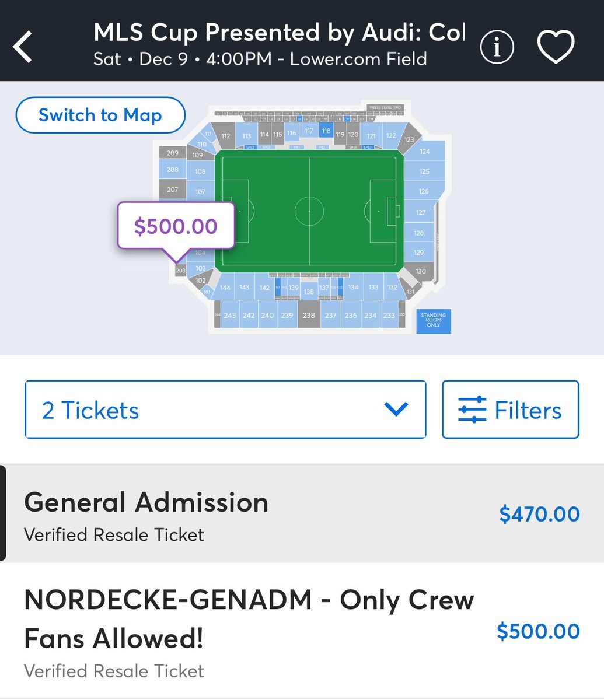Select section 208 on seat map
604x700 pixels.
tap(172, 169)
